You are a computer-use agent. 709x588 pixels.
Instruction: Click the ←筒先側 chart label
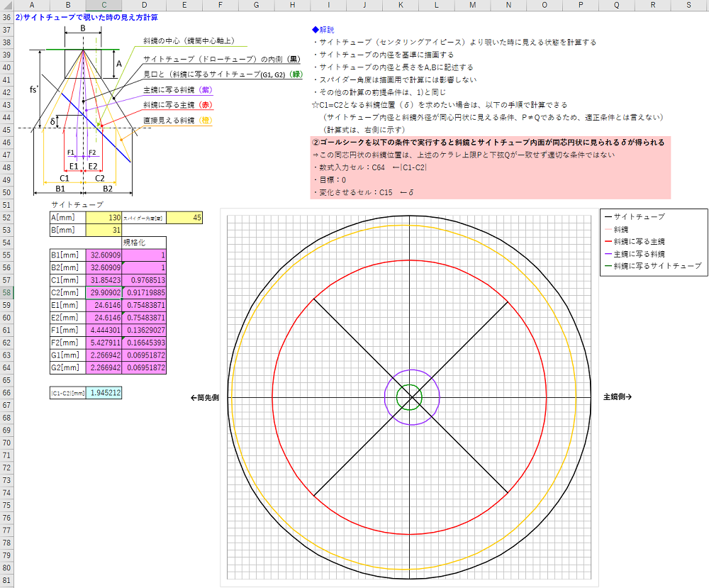[x=205, y=398]
